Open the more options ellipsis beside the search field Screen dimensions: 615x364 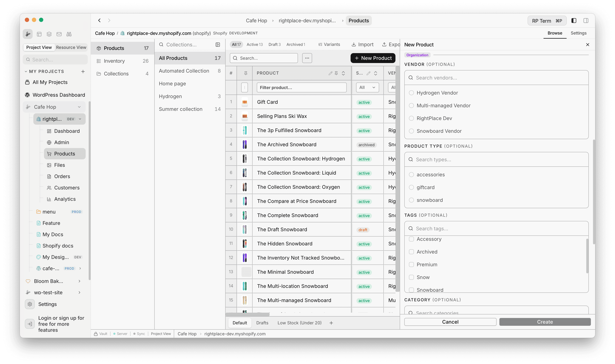click(307, 58)
